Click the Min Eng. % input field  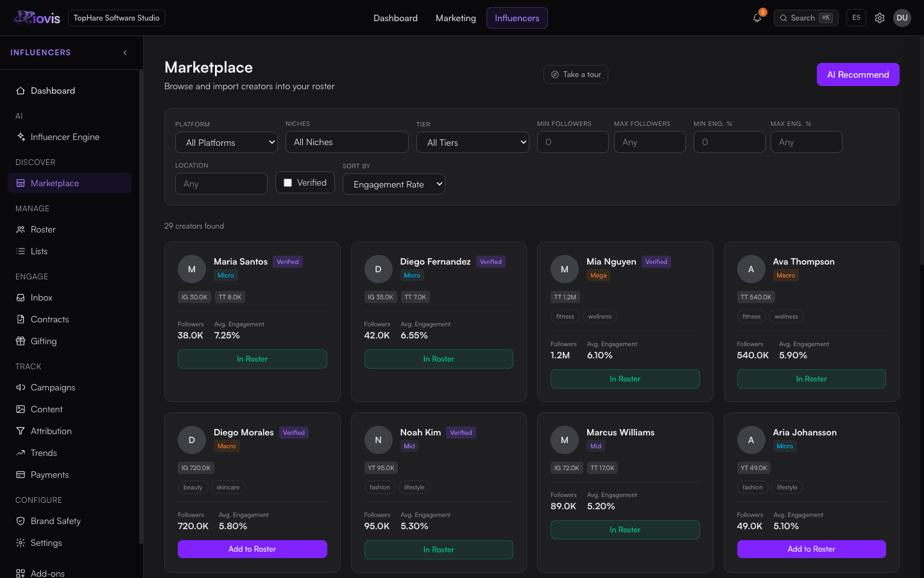[x=730, y=142]
